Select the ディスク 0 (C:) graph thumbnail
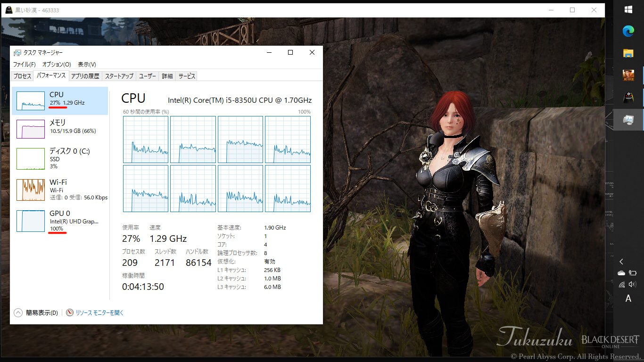Screen dimensions: 644x362 [x=31, y=159]
